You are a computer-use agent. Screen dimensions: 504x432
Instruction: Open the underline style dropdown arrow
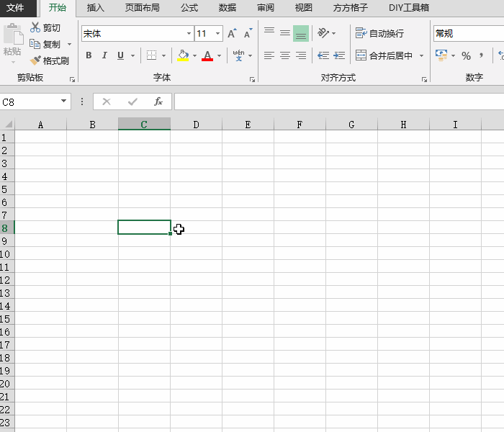(132, 55)
